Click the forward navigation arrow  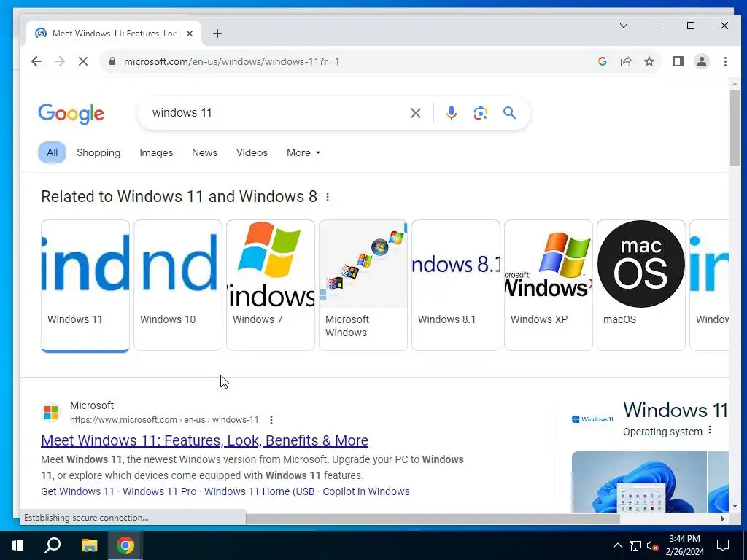pos(60,61)
